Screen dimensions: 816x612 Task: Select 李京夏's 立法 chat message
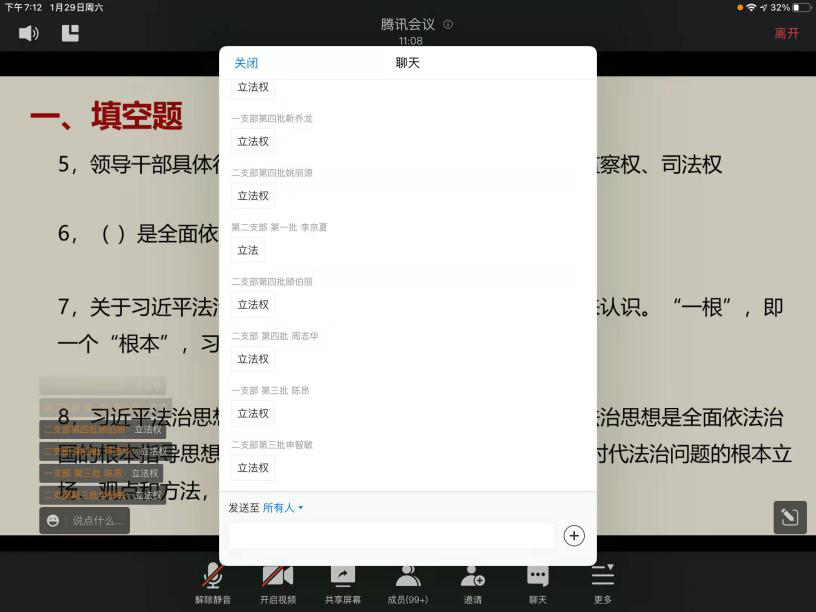point(248,250)
